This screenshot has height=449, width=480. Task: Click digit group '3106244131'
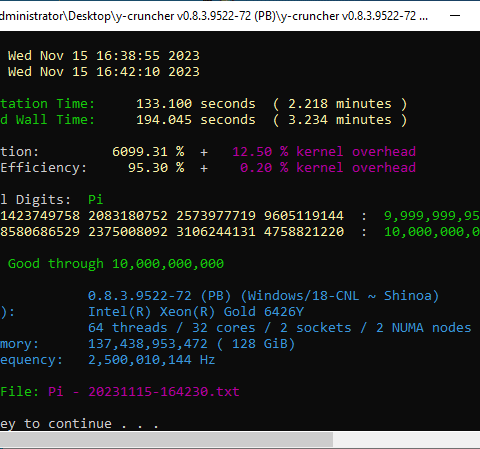[216, 232]
